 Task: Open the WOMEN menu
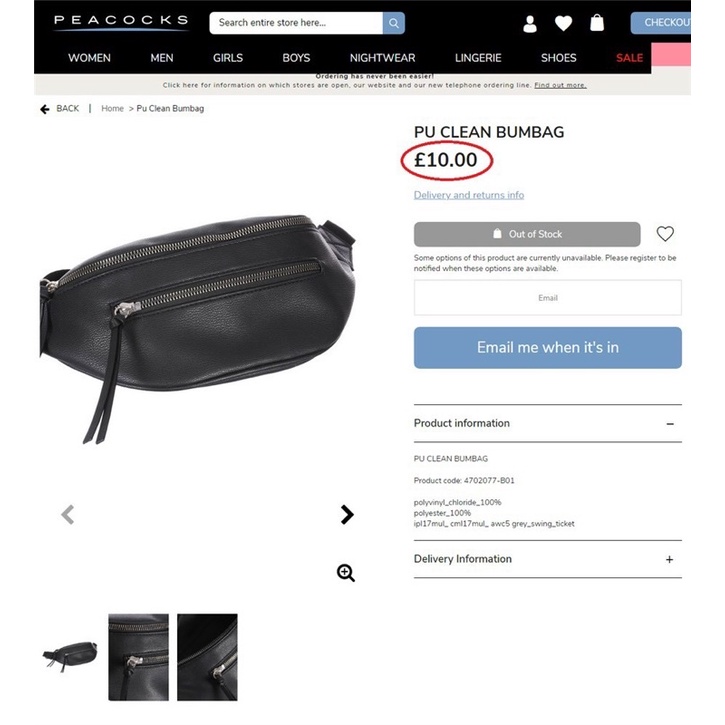[x=89, y=58]
